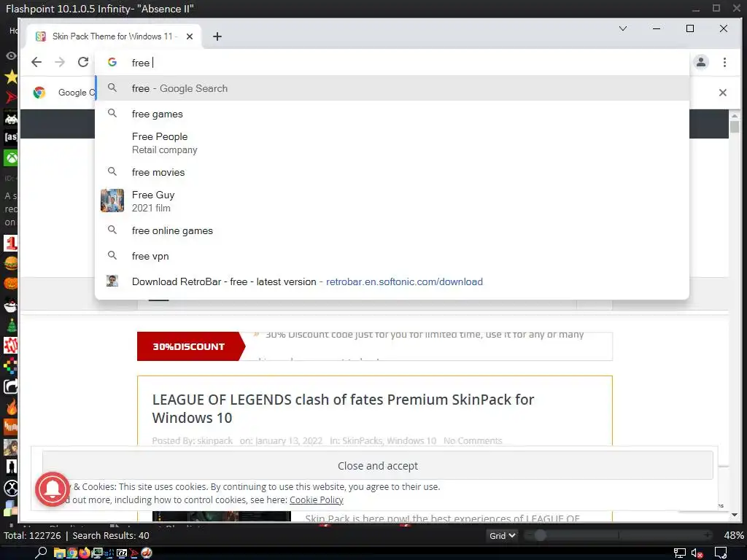The height and width of the screenshot is (560, 747).
Task: Dismiss the Google Chrome infobar with X
Action: [x=723, y=93]
